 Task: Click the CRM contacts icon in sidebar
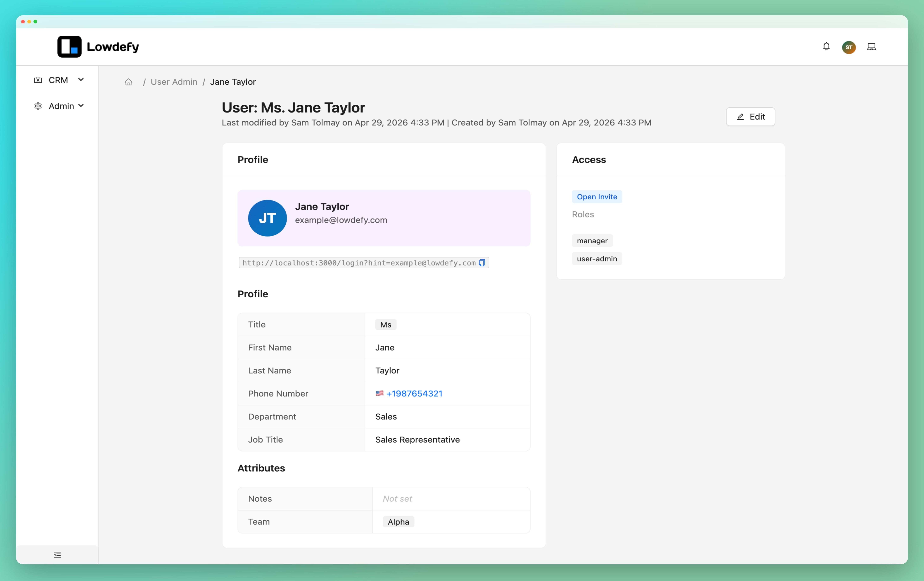point(38,80)
